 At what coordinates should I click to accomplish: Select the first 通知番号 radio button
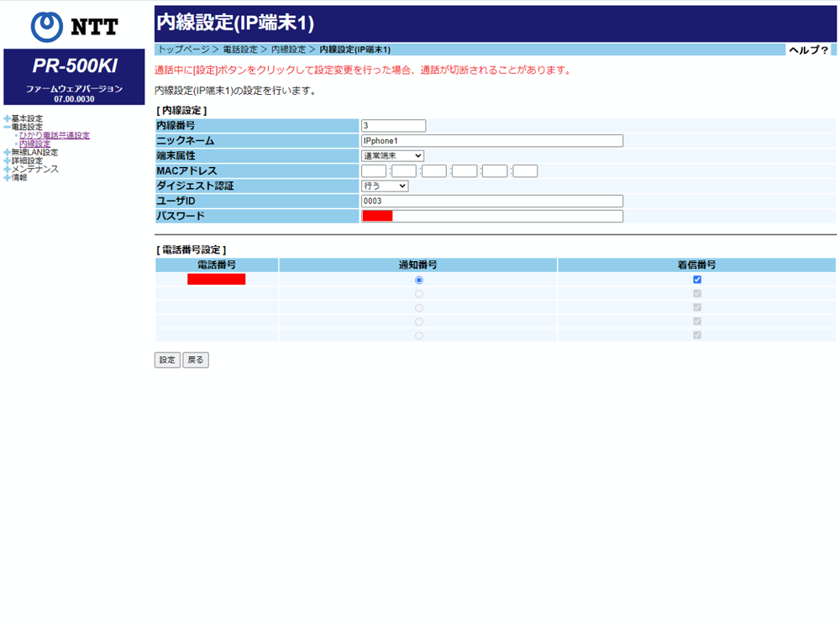419,280
